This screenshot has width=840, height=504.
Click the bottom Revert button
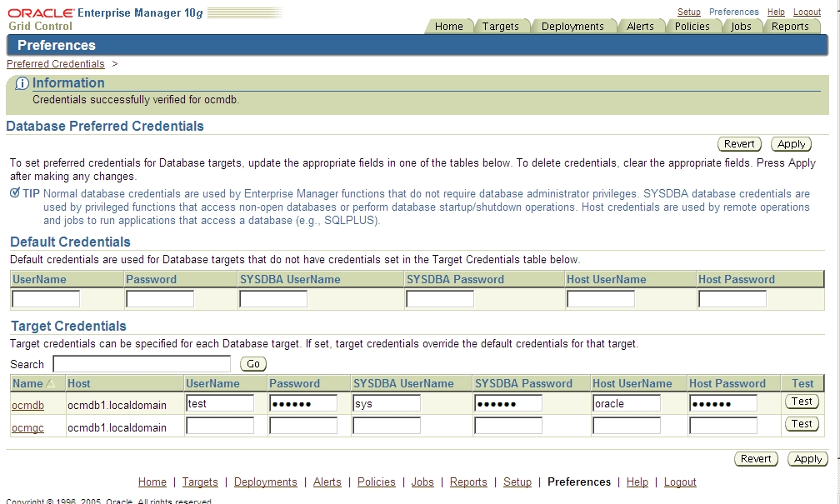coord(756,459)
